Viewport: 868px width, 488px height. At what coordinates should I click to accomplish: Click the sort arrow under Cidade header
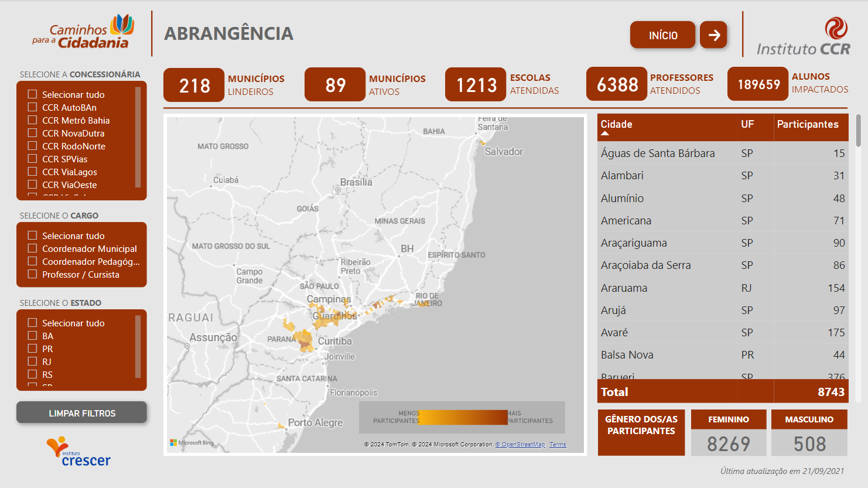[x=605, y=134]
